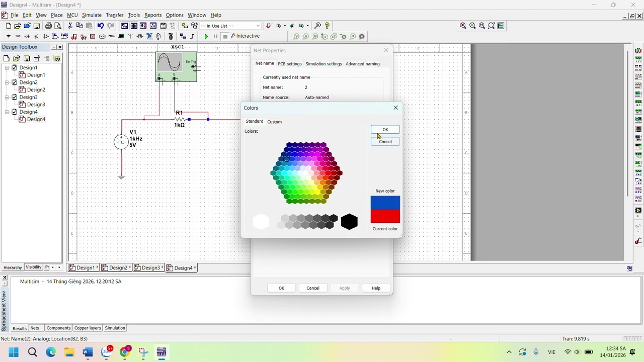This screenshot has height=362, width=644.
Task: Click Design Toolbox open folder icon
Action: (x=17, y=58)
